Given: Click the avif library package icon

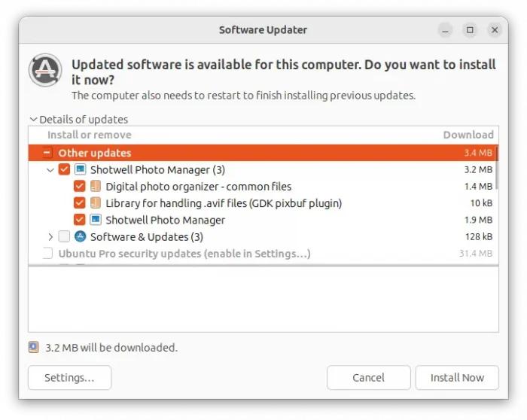Looking at the screenshot, I should 96,203.
